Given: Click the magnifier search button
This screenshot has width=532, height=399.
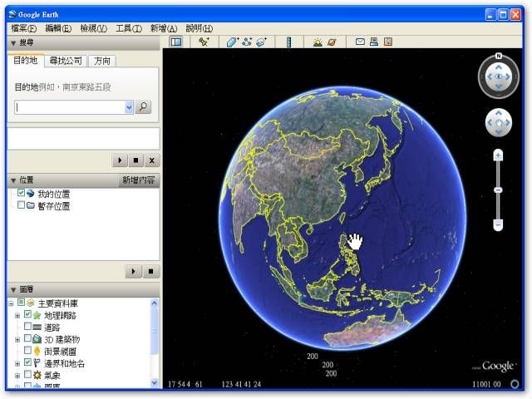Looking at the screenshot, I should pos(143,106).
